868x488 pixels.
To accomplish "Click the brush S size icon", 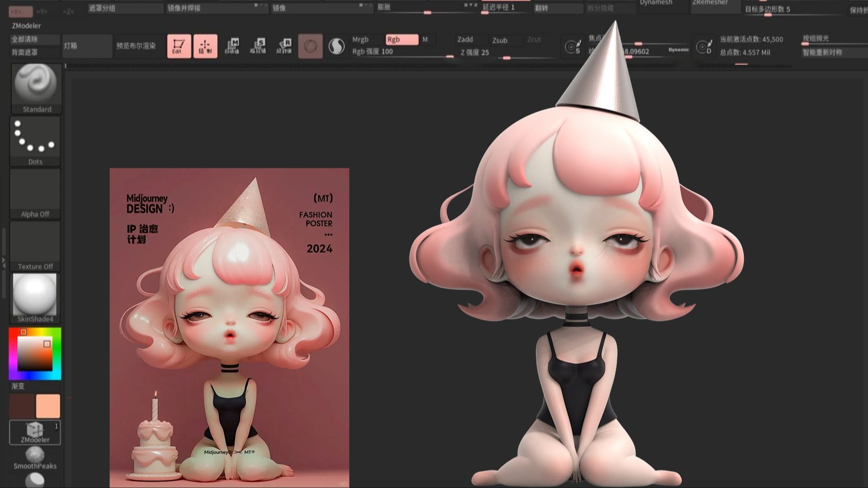I will pyautogui.click(x=573, y=47).
